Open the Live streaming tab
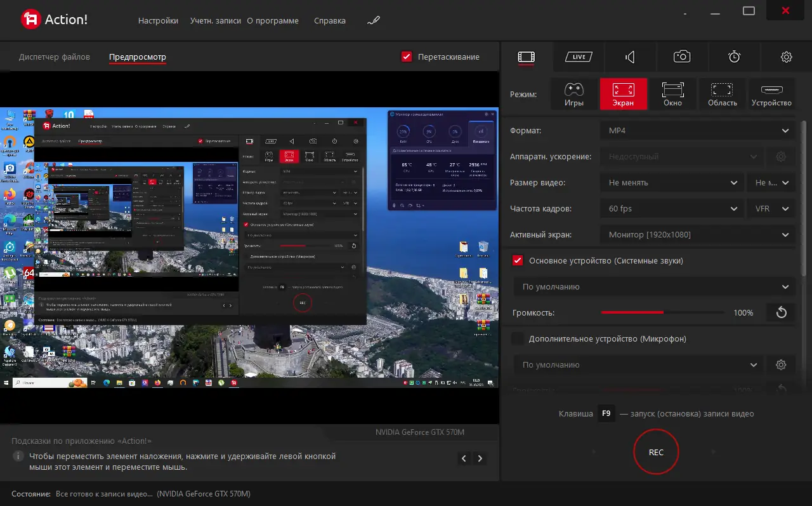 (x=579, y=57)
